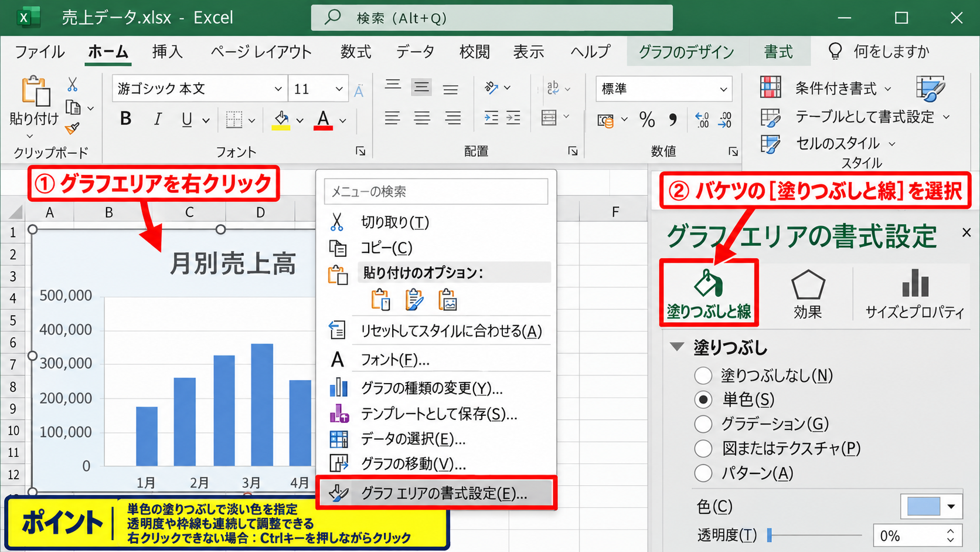Open Size and Properties tab in format pane
This screenshot has height=552, width=980.
(x=914, y=294)
